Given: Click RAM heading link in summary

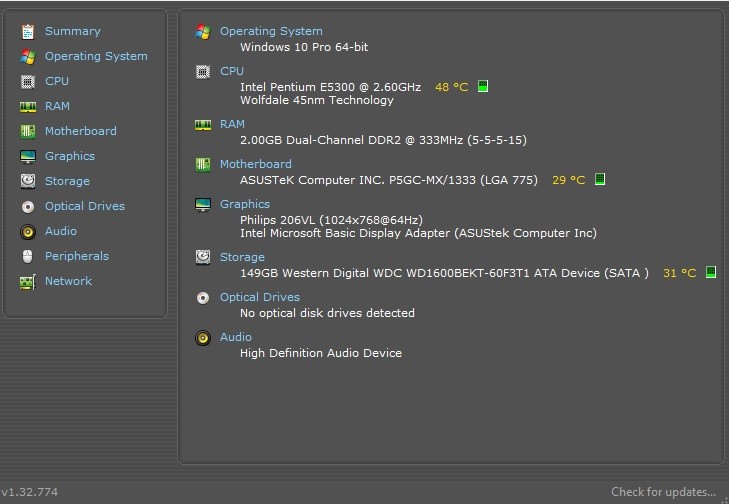Looking at the screenshot, I should (x=232, y=124).
